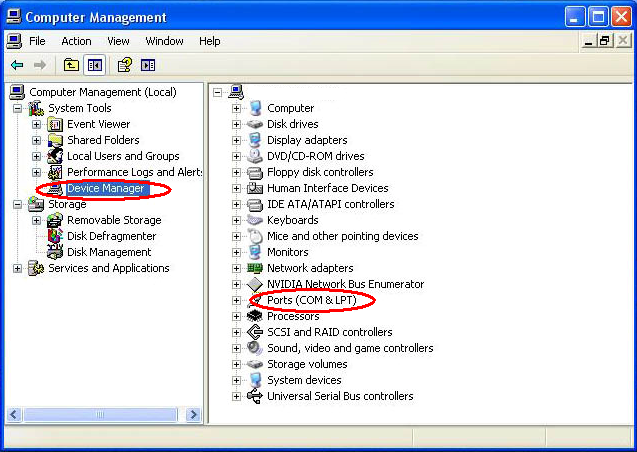The height and width of the screenshot is (452, 637).
Task: Select Computer Management (Local) root node
Action: coord(103,92)
